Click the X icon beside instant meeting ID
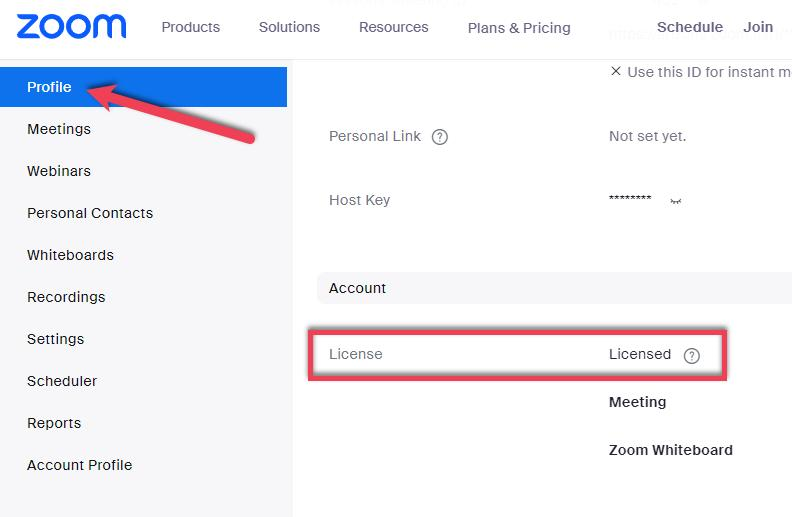 tap(616, 71)
